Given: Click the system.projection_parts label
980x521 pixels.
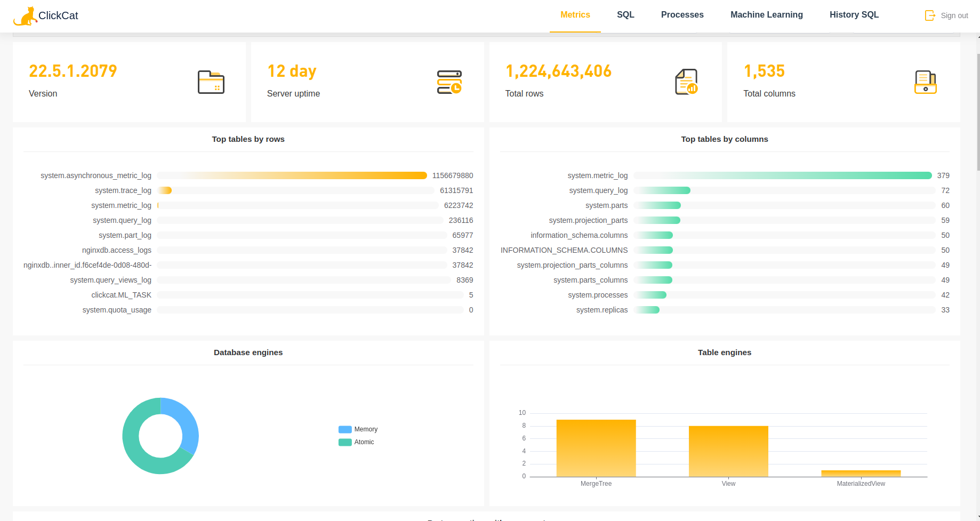Looking at the screenshot, I should [x=589, y=220].
